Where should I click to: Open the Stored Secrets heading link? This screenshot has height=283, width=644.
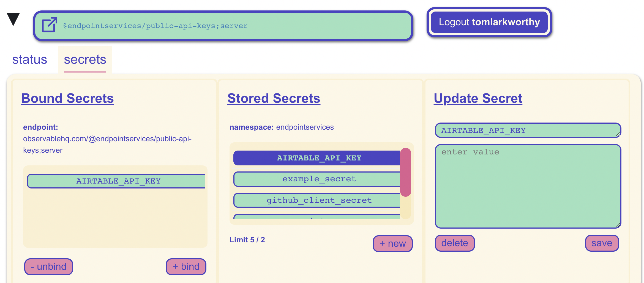(x=274, y=98)
